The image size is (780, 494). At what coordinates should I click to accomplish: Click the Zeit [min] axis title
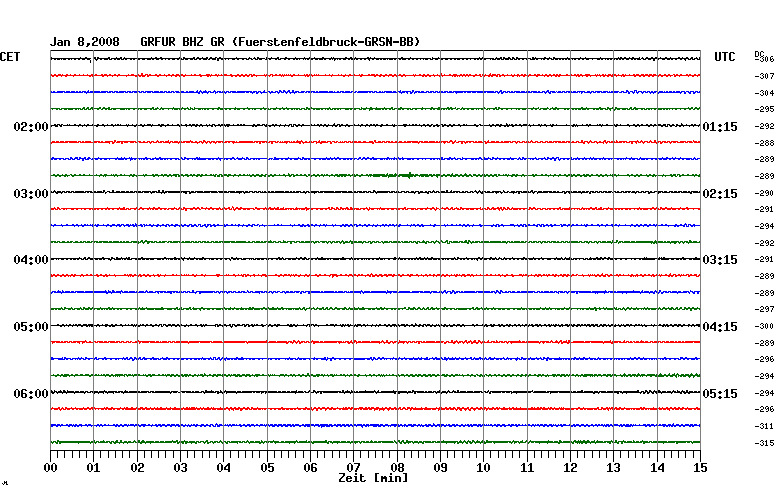373,478
